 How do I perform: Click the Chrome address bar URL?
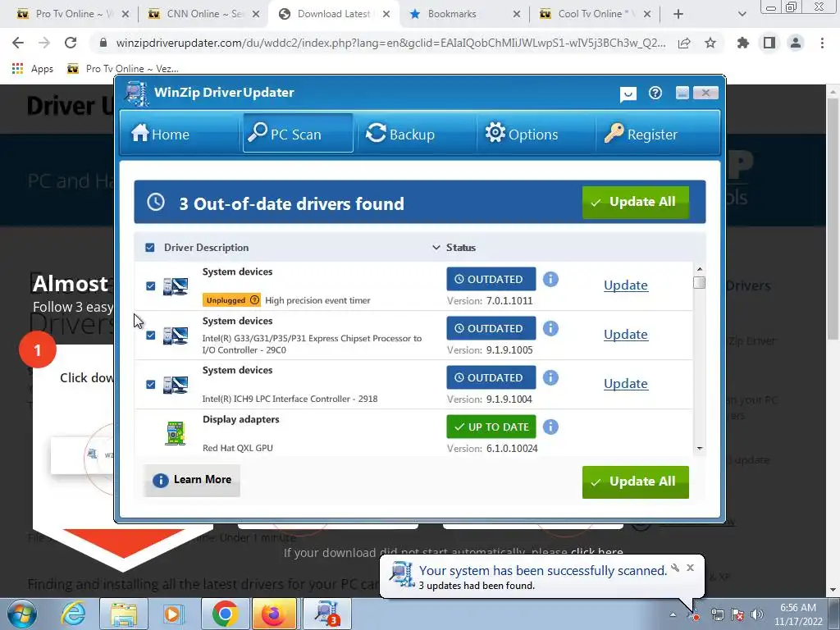point(390,43)
